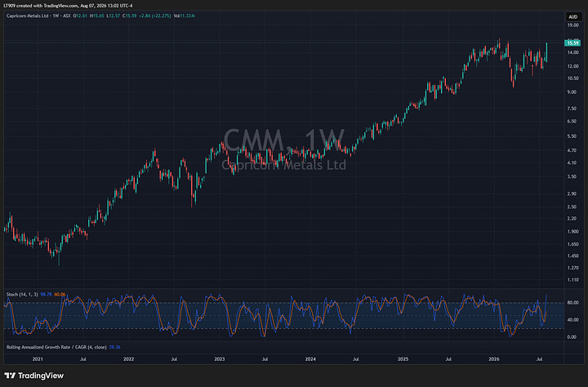Click the 80.00 level on Stoch axis

[x=572, y=303]
